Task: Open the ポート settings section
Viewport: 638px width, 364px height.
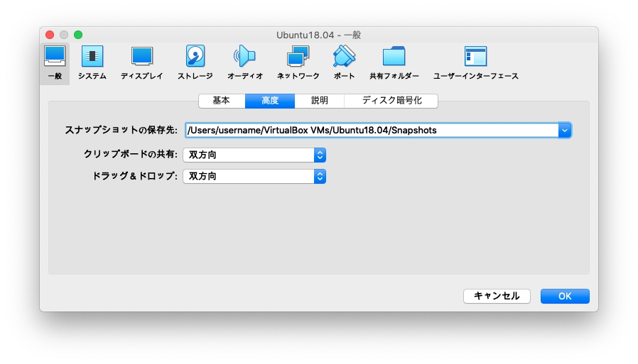Action: [344, 63]
